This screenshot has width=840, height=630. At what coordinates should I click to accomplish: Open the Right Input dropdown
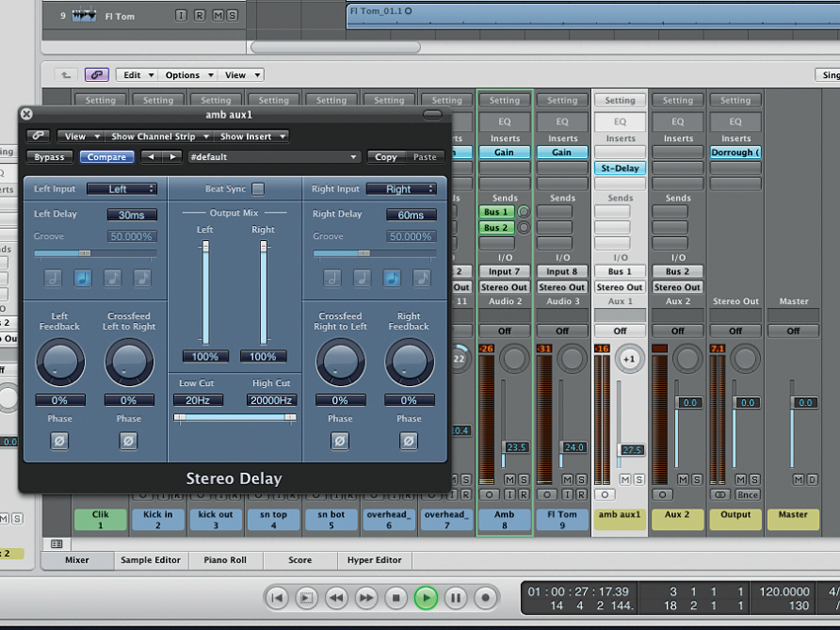(401, 189)
